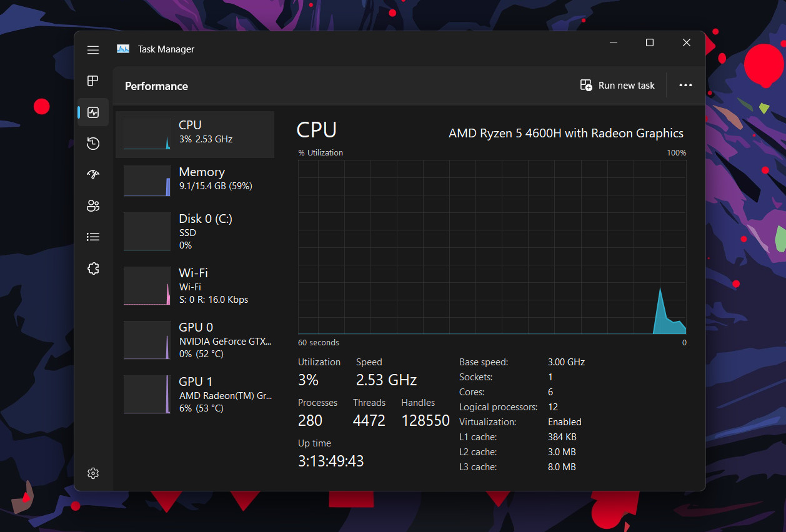Click the Performance page heading

point(156,86)
